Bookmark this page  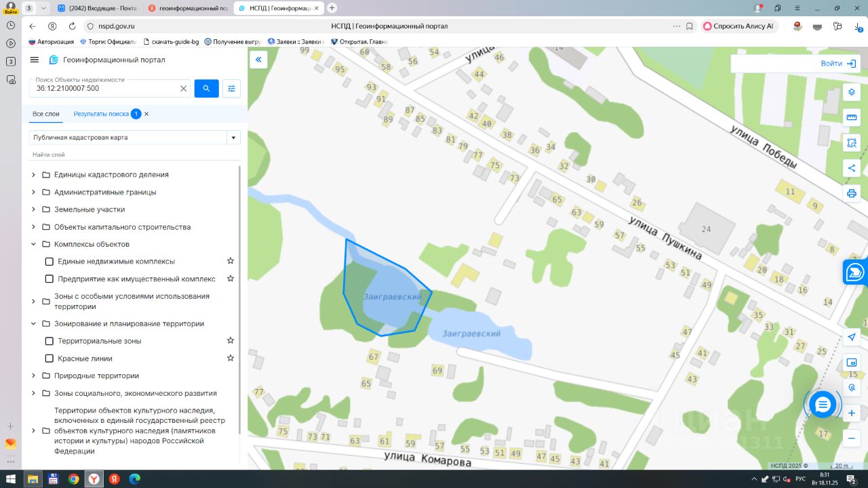(690, 26)
